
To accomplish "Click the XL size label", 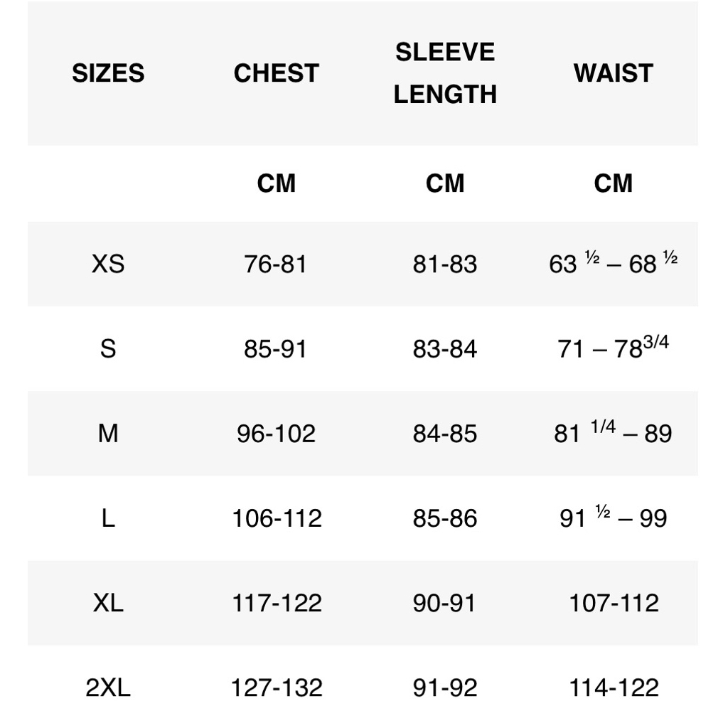I will tap(108, 603).
